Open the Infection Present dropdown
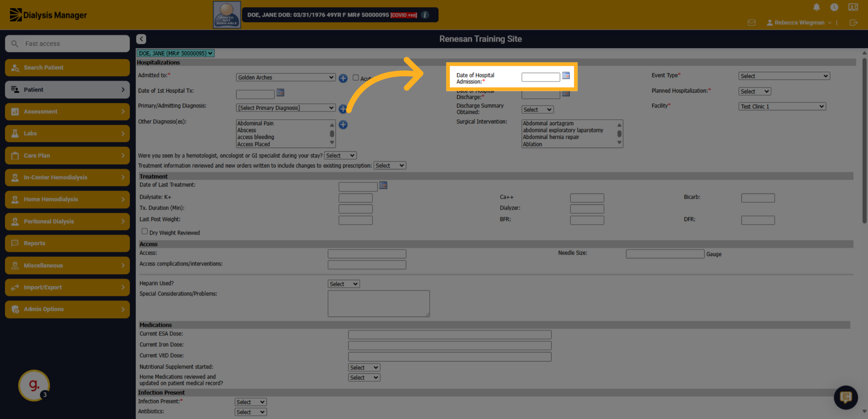This screenshot has height=419, width=868. click(x=251, y=402)
